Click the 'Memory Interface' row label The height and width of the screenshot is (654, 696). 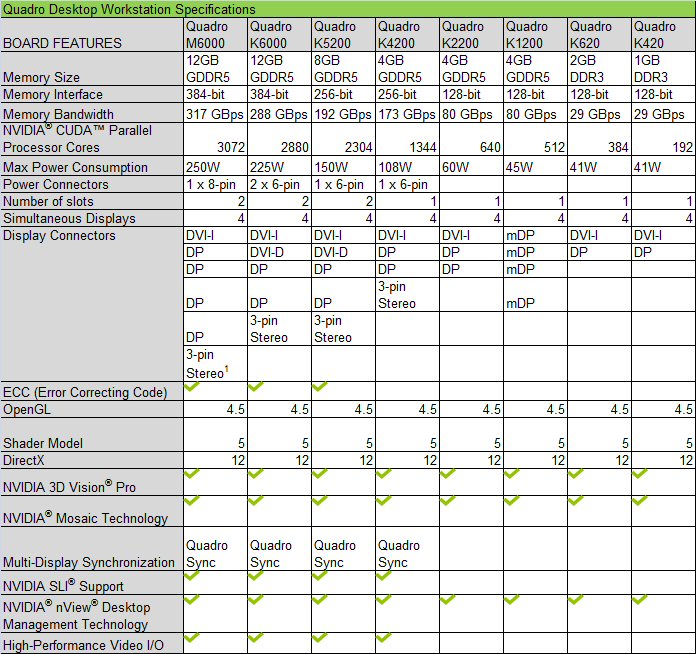coord(53,95)
